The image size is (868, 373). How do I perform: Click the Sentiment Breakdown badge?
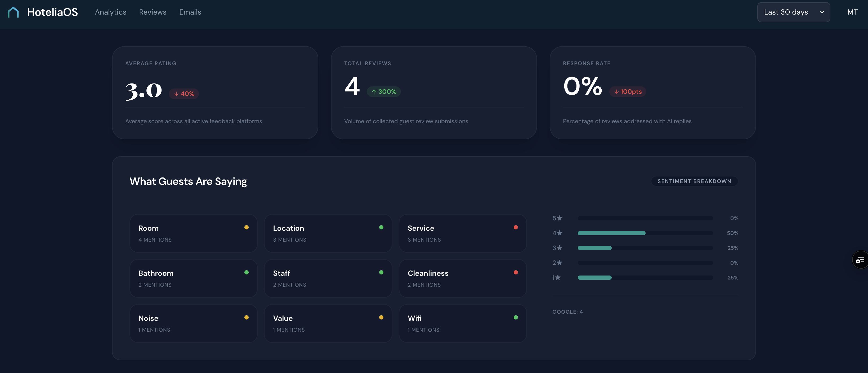tap(694, 181)
